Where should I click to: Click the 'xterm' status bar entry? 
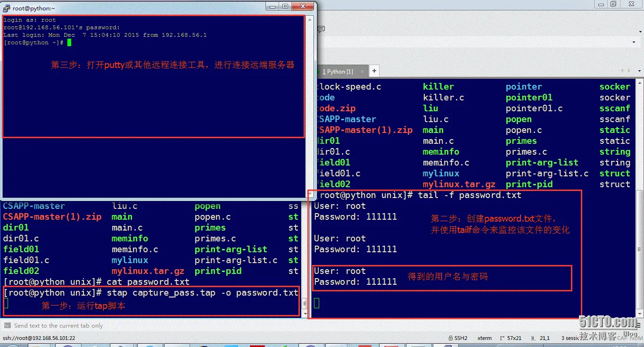tap(485, 338)
